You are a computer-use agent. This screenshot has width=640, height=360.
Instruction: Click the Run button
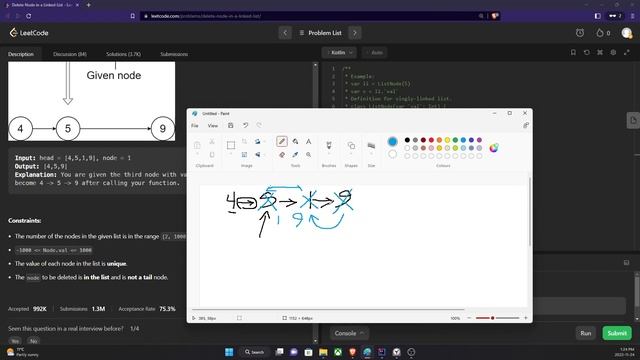tap(586, 333)
